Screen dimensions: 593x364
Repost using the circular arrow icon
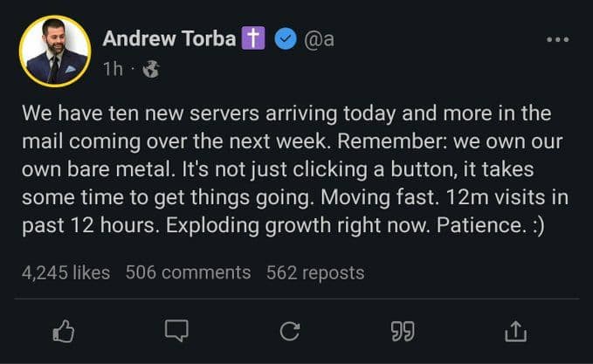(x=290, y=331)
